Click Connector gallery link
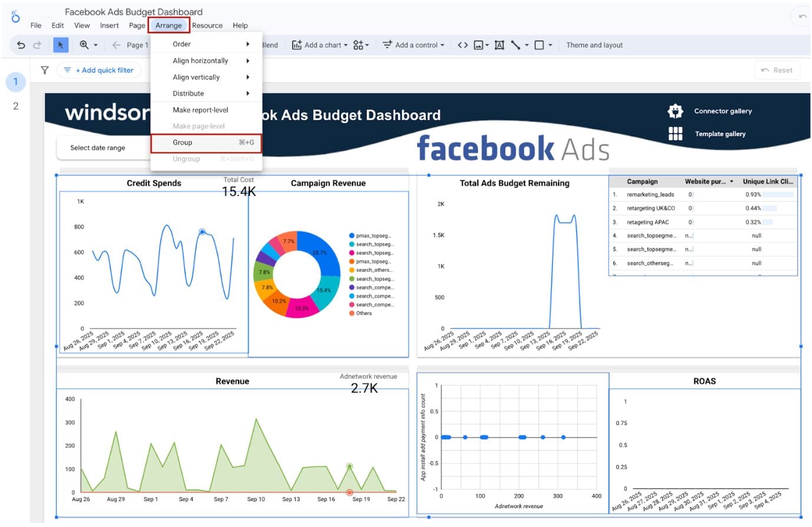812x527 pixels. coord(722,111)
